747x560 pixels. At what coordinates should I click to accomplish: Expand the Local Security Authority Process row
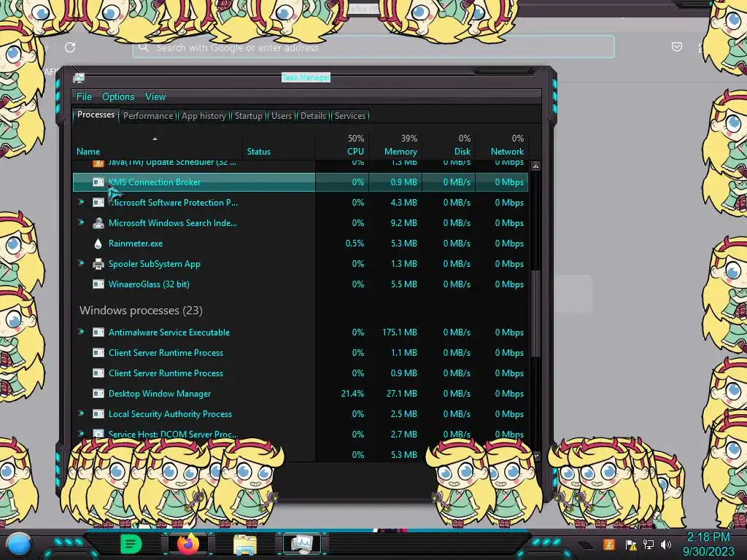click(x=81, y=414)
